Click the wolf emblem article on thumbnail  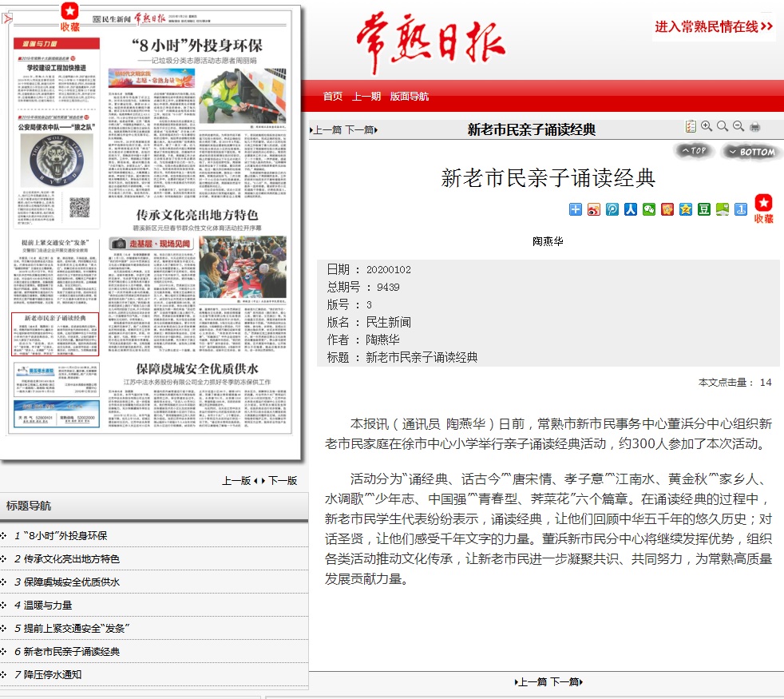pyautogui.click(x=56, y=160)
